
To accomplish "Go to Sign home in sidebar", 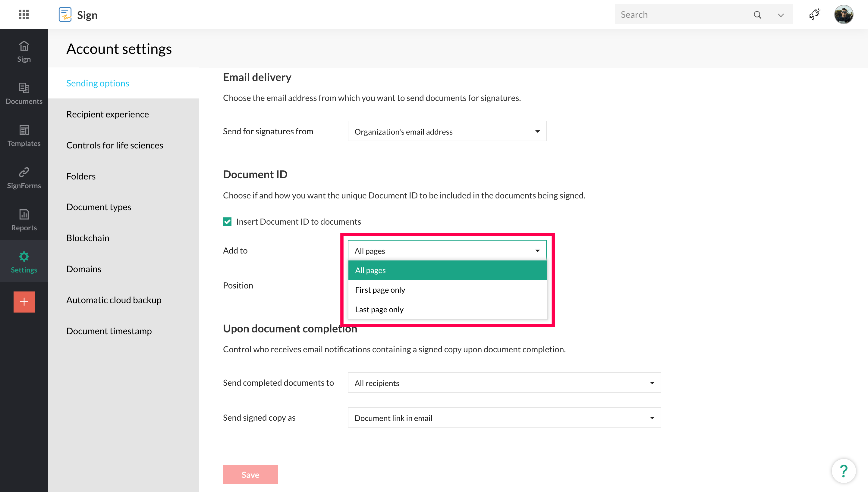I will (x=24, y=51).
